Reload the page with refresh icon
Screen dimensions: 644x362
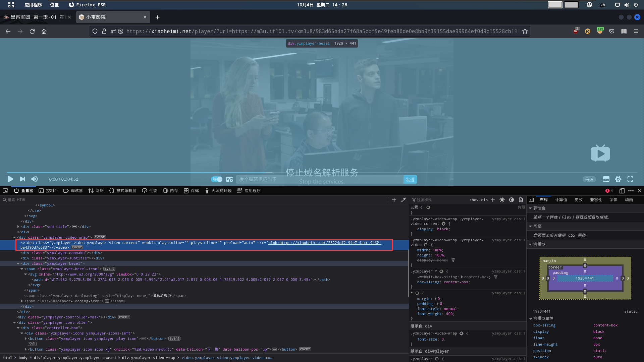pyautogui.click(x=32, y=31)
